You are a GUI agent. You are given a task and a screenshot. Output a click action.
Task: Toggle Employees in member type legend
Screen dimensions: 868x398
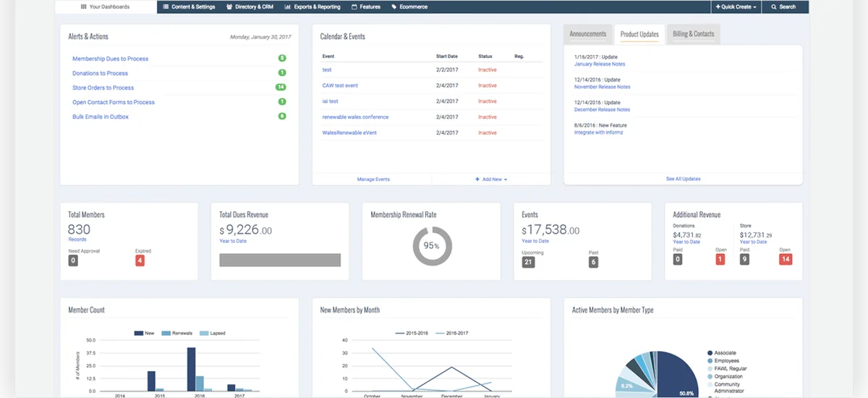pyautogui.click(x=723, y=360)
